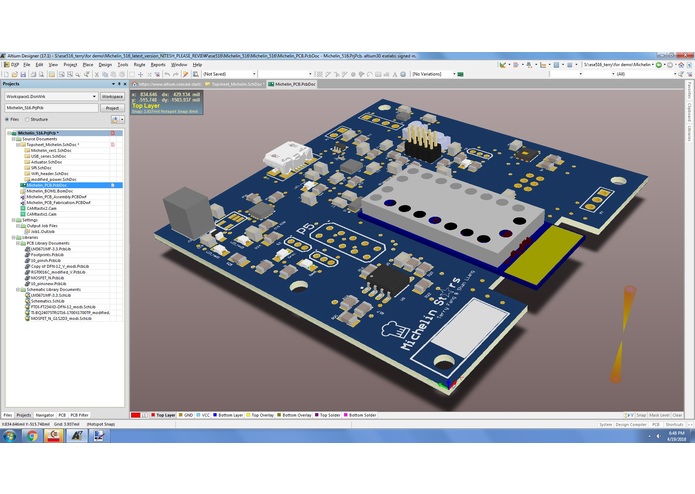Click the Design Compiler status bar button
The width and height of the screenshot is (695, 494).
(x=630, y=424)
